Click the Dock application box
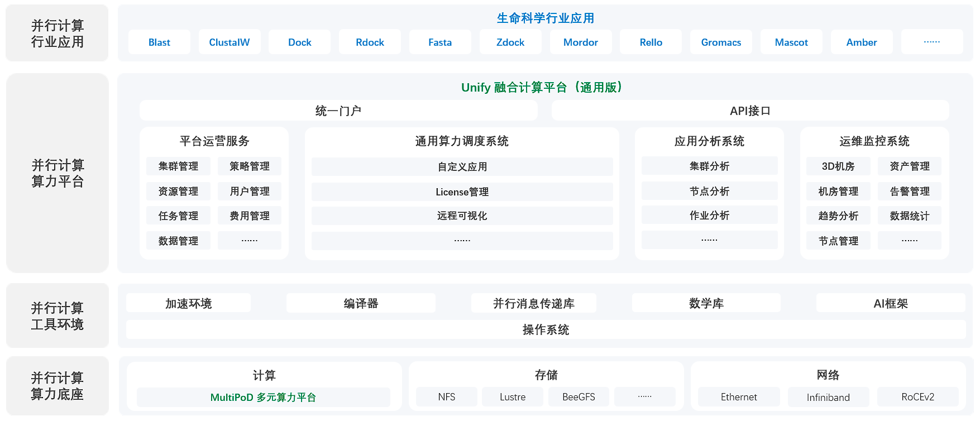This screenshot has height=421, width=980. click(300, 42)
